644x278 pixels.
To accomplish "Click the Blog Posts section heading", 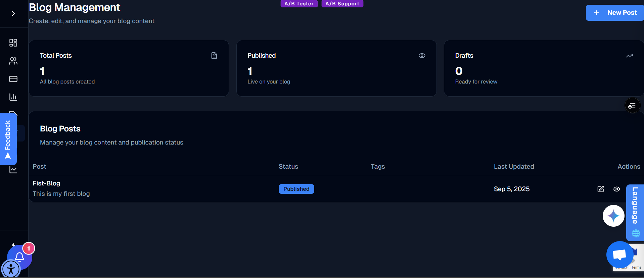I will tap(60, 129).
